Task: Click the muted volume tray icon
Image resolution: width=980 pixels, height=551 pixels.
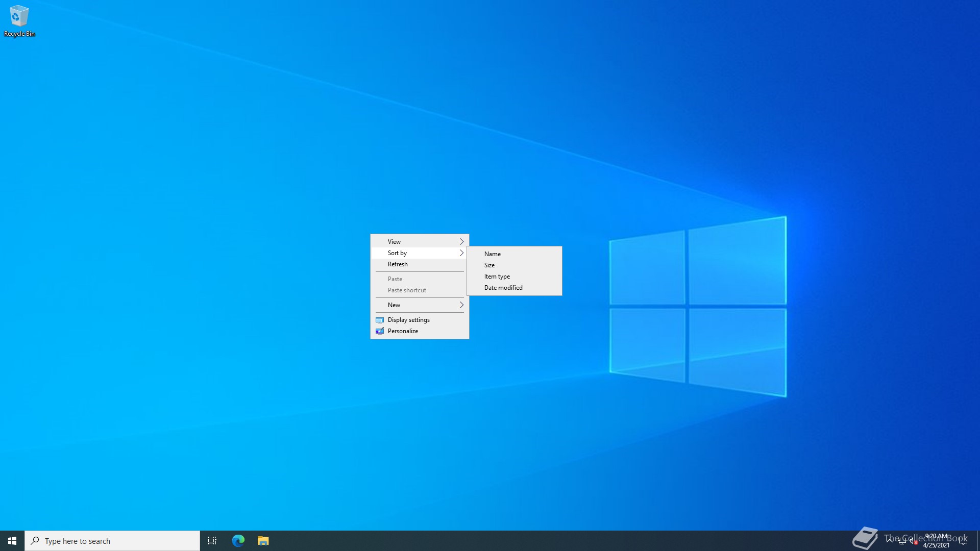Action: pyautogui.click(x=914, y=541)
